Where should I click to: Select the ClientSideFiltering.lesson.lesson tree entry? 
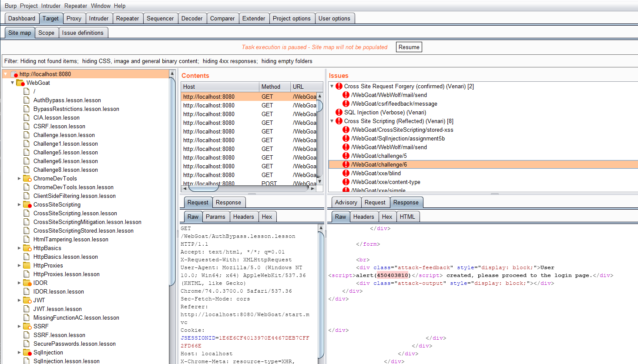tap(74, 196)
